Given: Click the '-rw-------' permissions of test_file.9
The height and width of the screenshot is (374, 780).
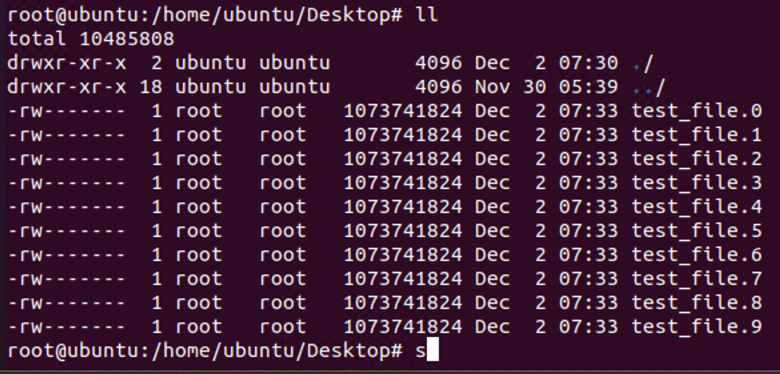Looking at the screenshot, I should point(67,326).
